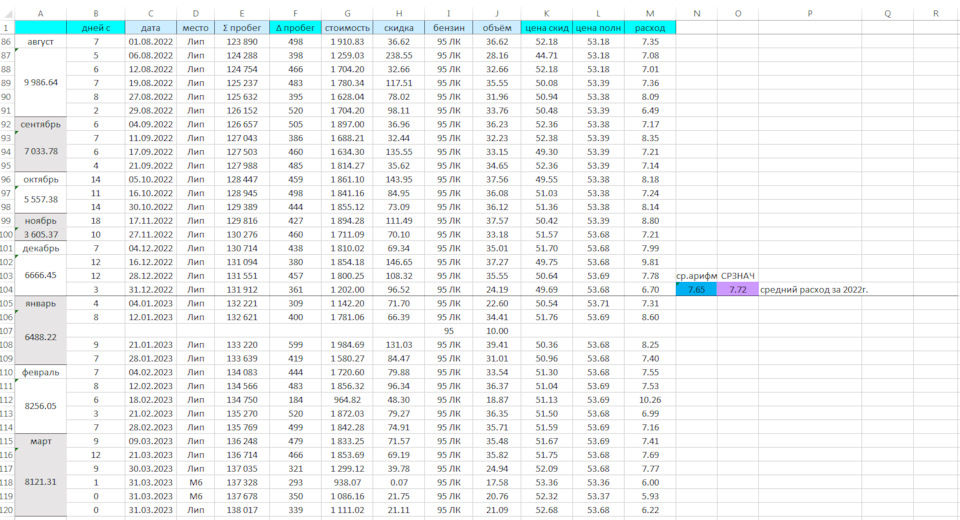The width and height of the screenshot is (960, 520).
Task: Select the 'средний расход за 2022г.' cell
Action: click(814, 290)
